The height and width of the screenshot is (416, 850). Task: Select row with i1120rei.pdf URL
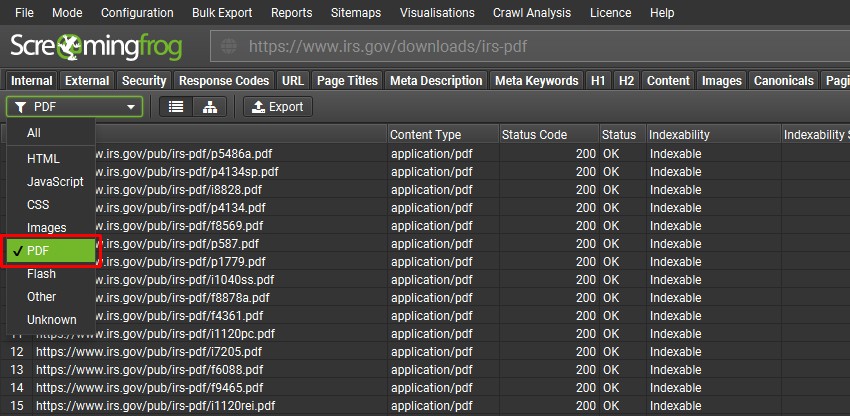point(425,406)
